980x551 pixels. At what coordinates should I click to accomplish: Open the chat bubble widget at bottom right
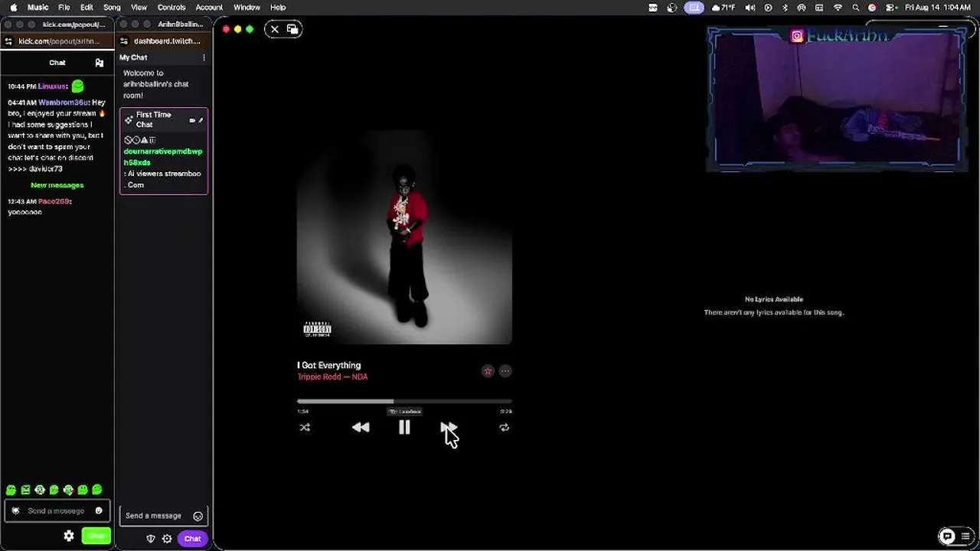(x=947, y=536)
